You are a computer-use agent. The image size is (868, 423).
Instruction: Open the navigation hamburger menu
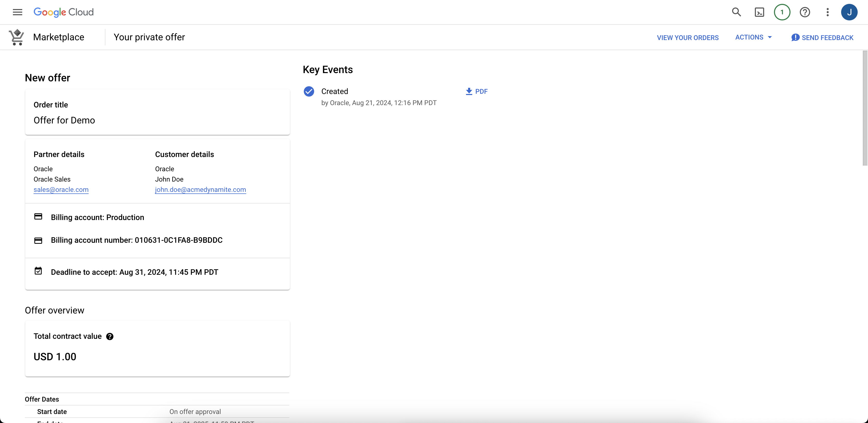[17, 12]
